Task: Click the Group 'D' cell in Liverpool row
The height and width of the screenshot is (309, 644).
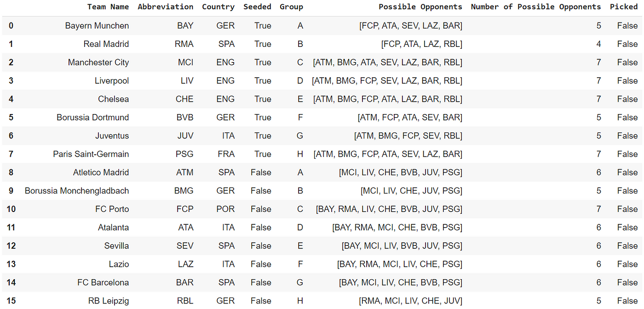Action: tap(300, 81)
